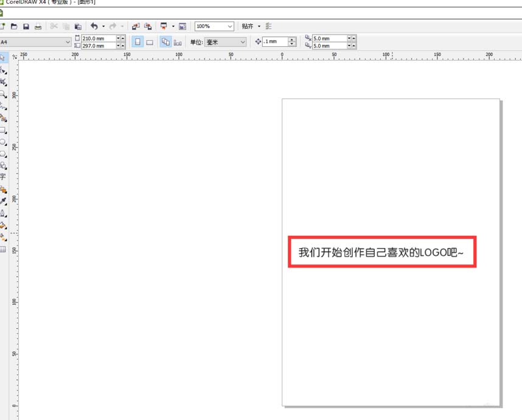The image size is (522, 420).
Task: Toggle portrait page orientation
Action: 137,41
